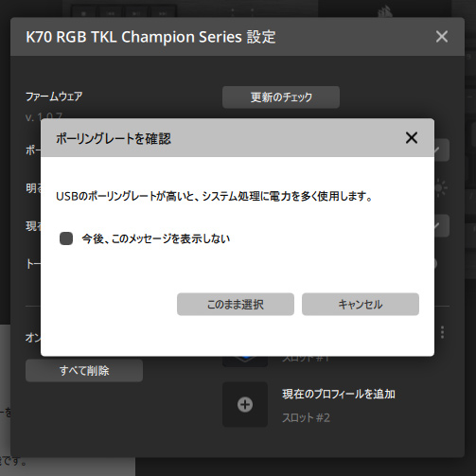Select the slot #1 profile thumbnail
476x476 pixels.
point(245,361)
